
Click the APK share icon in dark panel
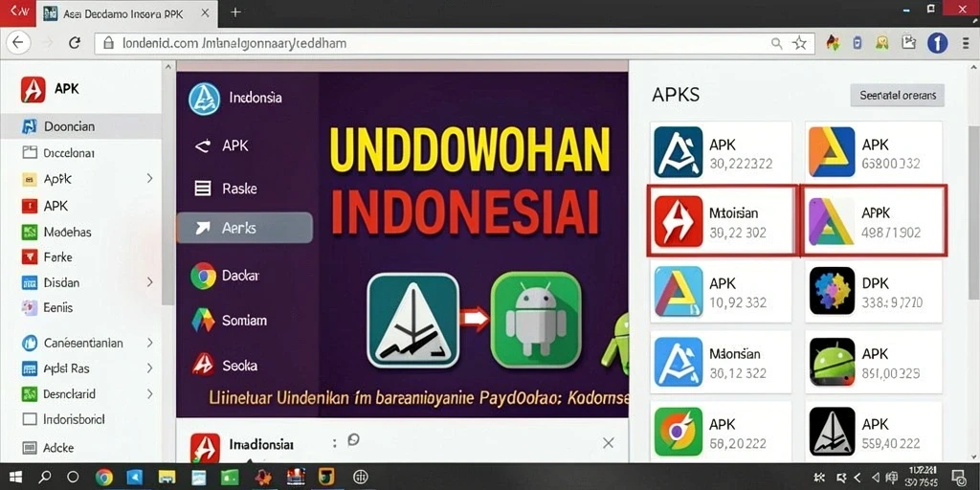click(203, 146)
